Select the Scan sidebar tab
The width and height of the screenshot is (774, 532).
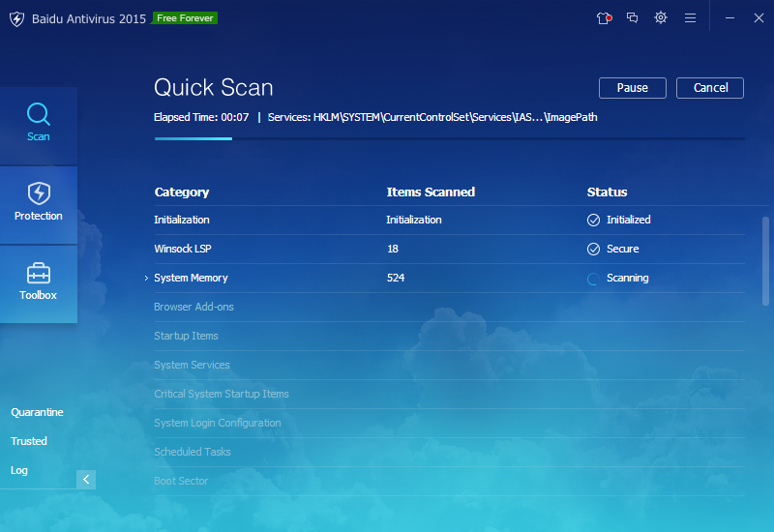[39, 126]
